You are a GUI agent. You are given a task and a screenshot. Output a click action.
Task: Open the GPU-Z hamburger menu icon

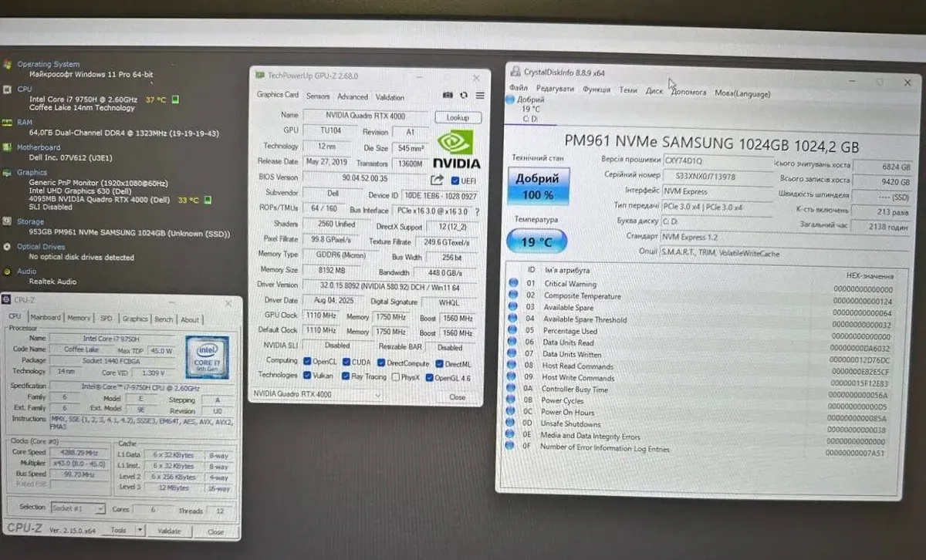480,96
